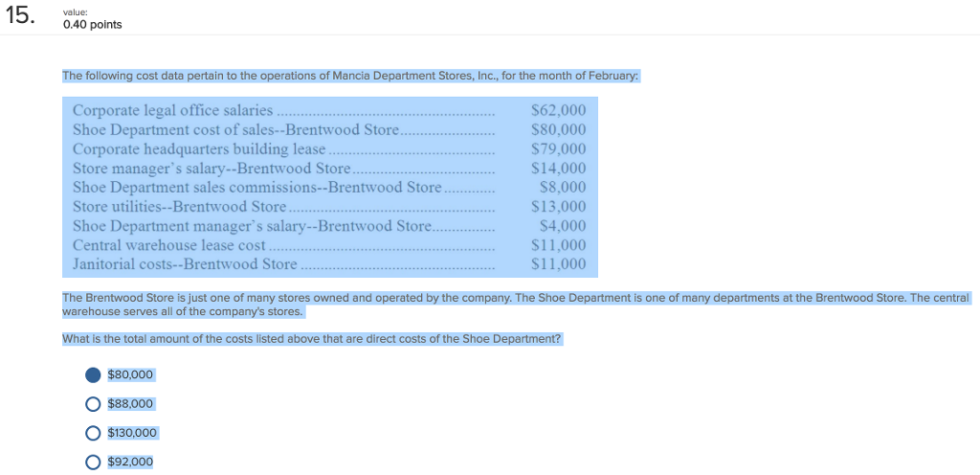Click the $4,000 amount in the table
The width and height of the screenshot is (980, 475).
[563, 226]
